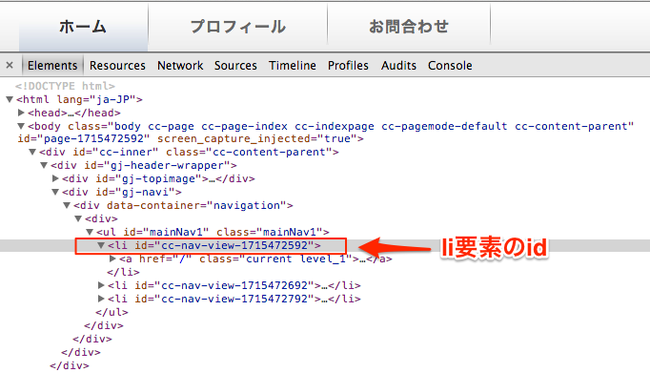Switch to the Audits tab
The width and height of the screenshot is (650, 373).
click(398, 65)
